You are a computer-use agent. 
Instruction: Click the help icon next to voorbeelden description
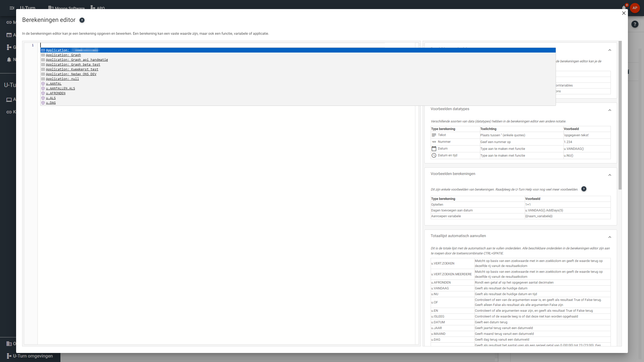[x=584, y=189]
